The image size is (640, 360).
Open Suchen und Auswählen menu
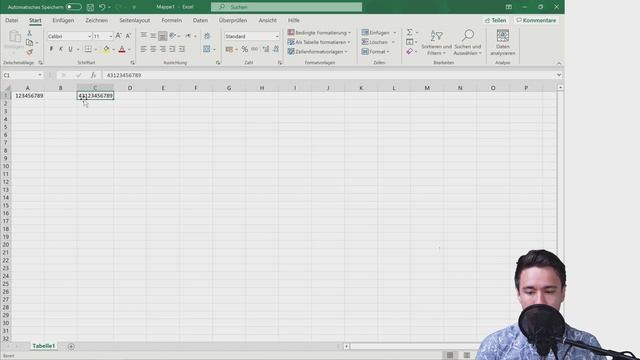tap(468, 42)
